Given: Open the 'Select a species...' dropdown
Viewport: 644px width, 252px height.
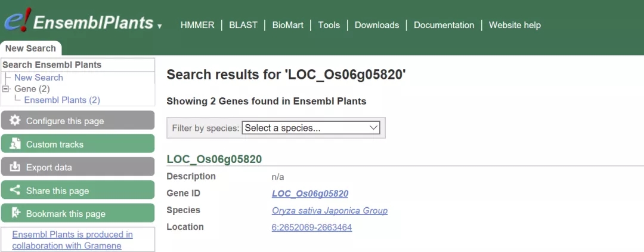Looking at the screenshot, I should 311,128.
